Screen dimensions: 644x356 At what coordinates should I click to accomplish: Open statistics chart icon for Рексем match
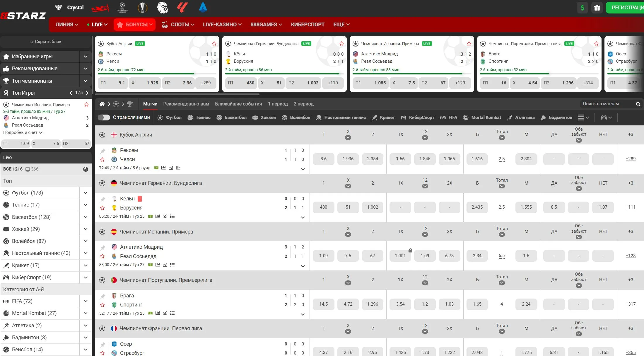point(163,168)
